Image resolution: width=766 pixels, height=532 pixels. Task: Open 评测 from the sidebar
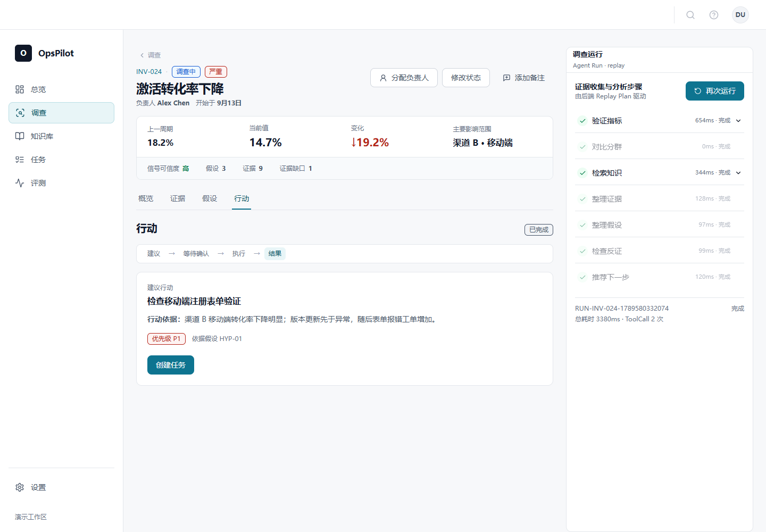[x=62, y=183]
